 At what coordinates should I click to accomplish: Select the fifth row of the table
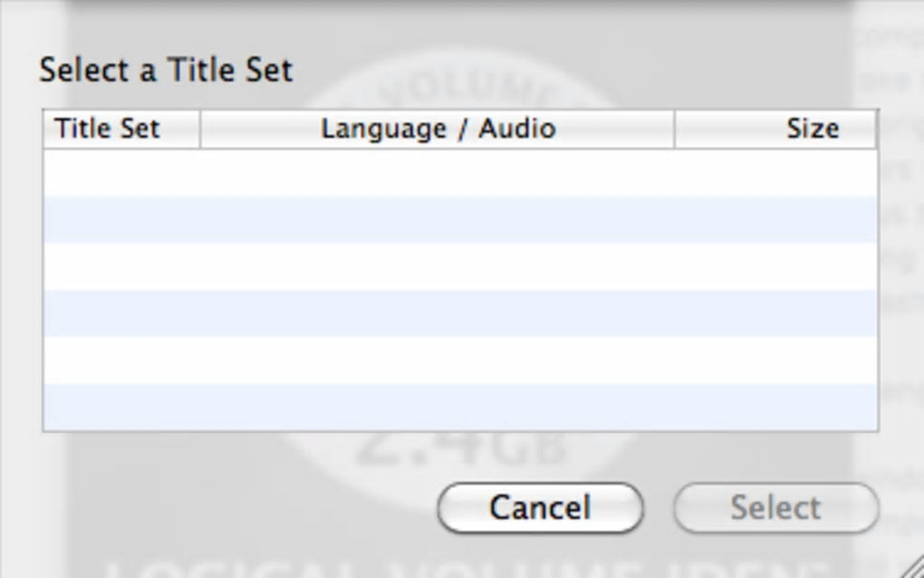[460, 361]
